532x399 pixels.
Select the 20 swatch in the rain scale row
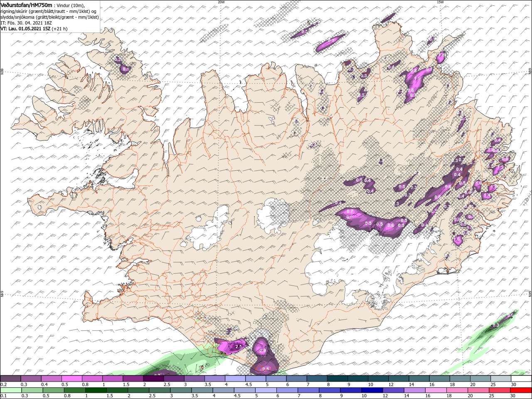pos(478,390)
